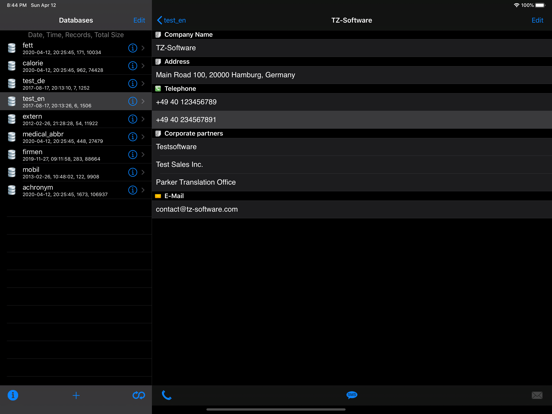Tap the TZ-Software company name value

click(352, 48)
